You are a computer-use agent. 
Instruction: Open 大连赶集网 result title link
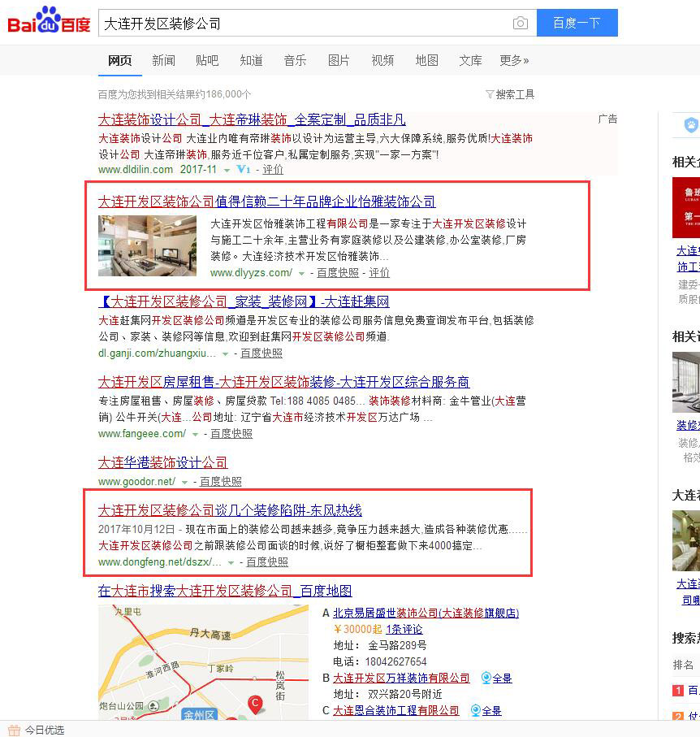pyautogui.click(x=244, y=301)
